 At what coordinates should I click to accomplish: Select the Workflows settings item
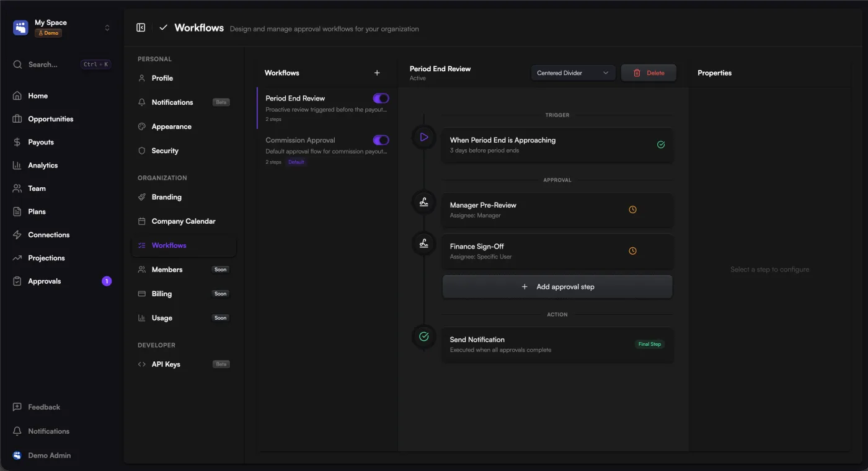point(184,245)
